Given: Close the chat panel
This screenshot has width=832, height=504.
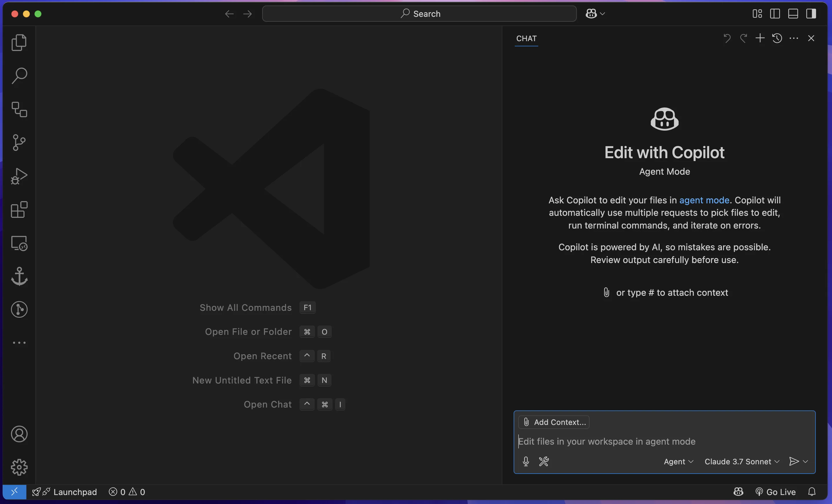Looking at the screenshot, I should [x=811, y=38].
